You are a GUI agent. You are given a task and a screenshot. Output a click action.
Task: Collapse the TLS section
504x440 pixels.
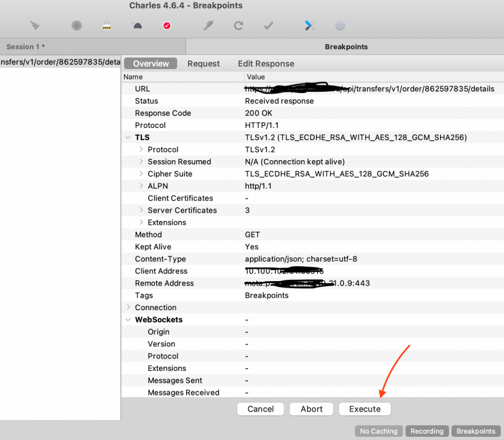pos(128,137)
